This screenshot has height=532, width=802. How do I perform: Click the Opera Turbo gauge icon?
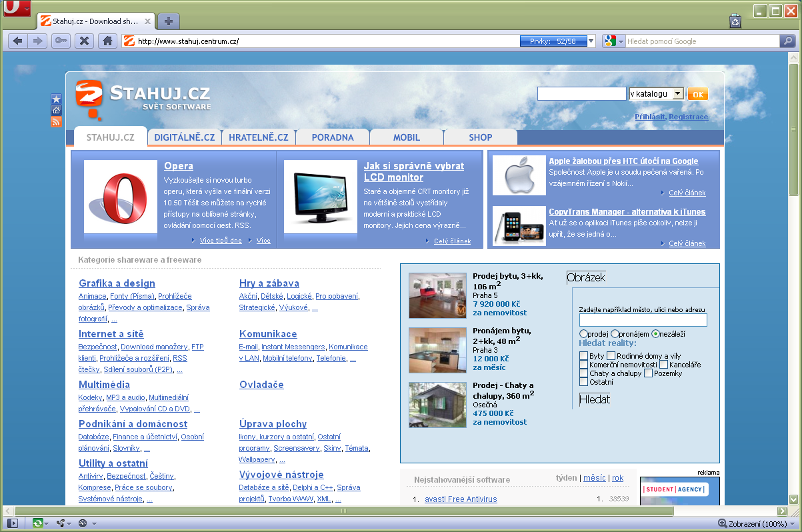pos(83,523)
